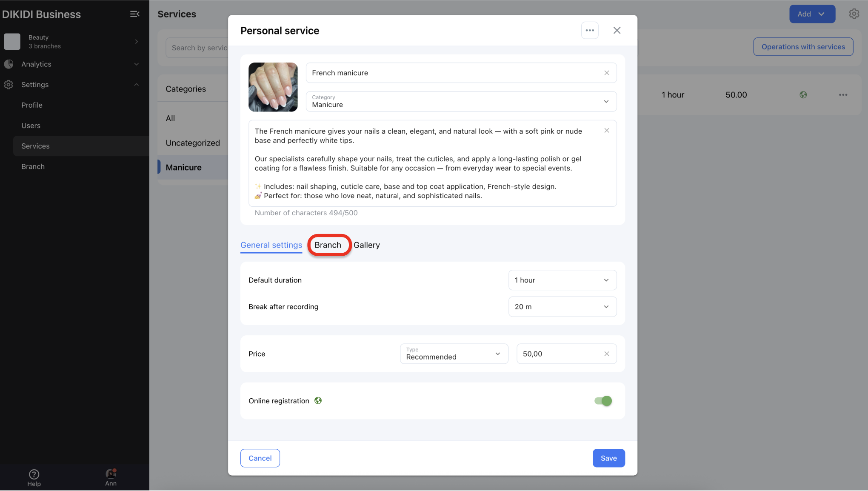Clear the 50,00 price value
Image resolution: width=868 pixels, height=491 pixels.
pyautogui.click(x=607, y=354)
